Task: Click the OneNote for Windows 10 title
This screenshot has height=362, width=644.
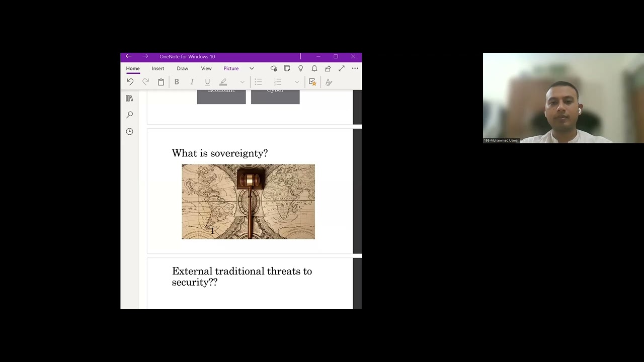Action: [x=187, y=57]
